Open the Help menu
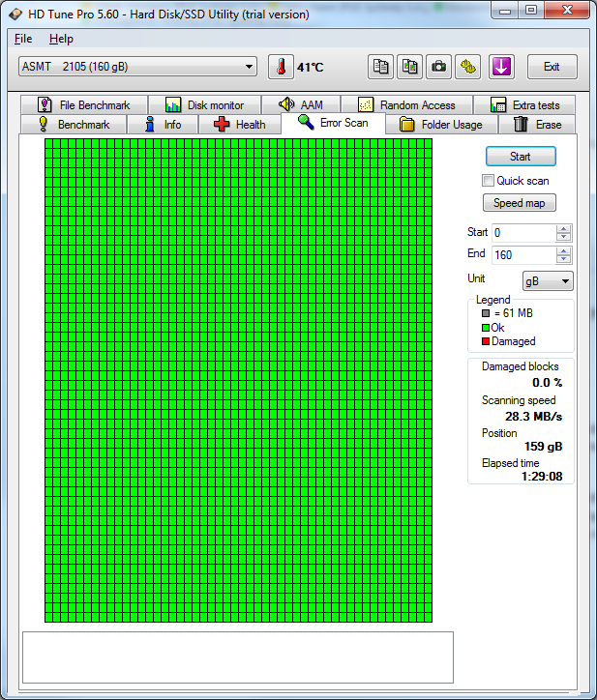 pos(61,39)
